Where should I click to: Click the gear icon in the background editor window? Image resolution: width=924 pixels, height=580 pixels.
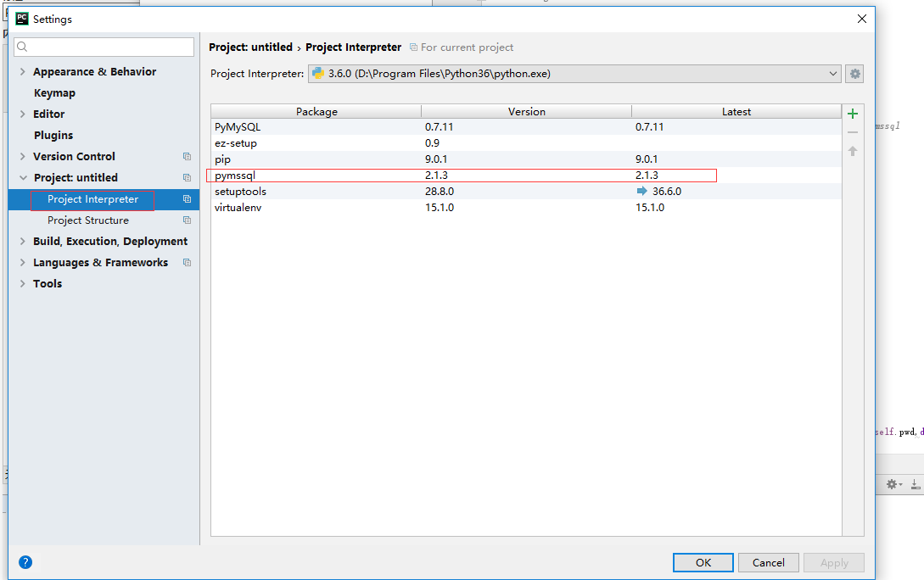(892, 484)
